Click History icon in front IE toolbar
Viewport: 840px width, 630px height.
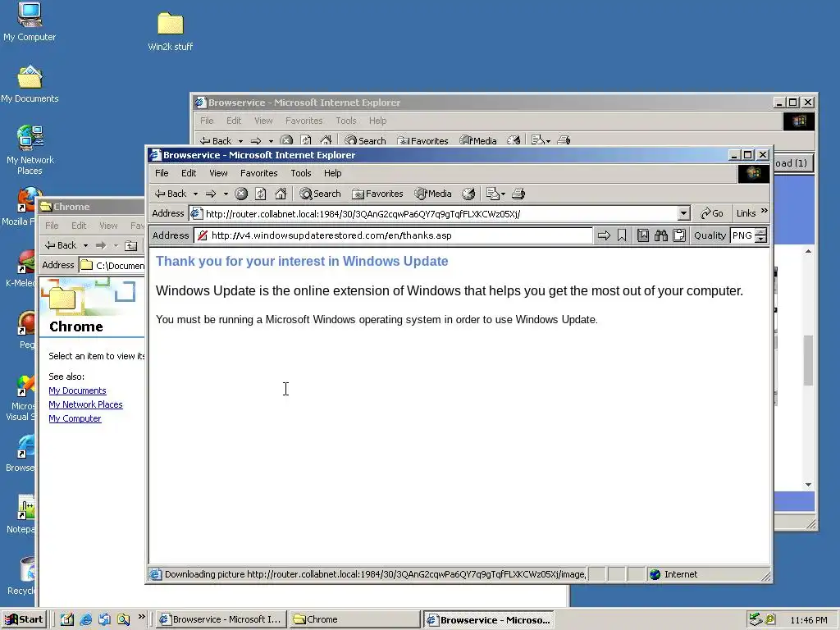468,194
